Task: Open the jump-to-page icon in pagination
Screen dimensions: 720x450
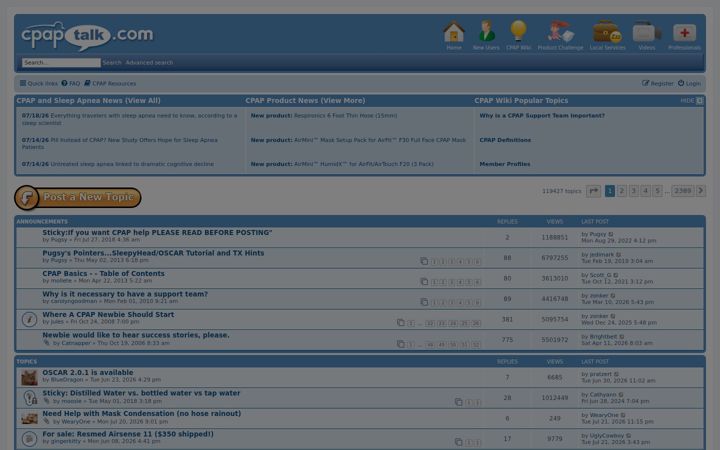Action: (593, 191)
